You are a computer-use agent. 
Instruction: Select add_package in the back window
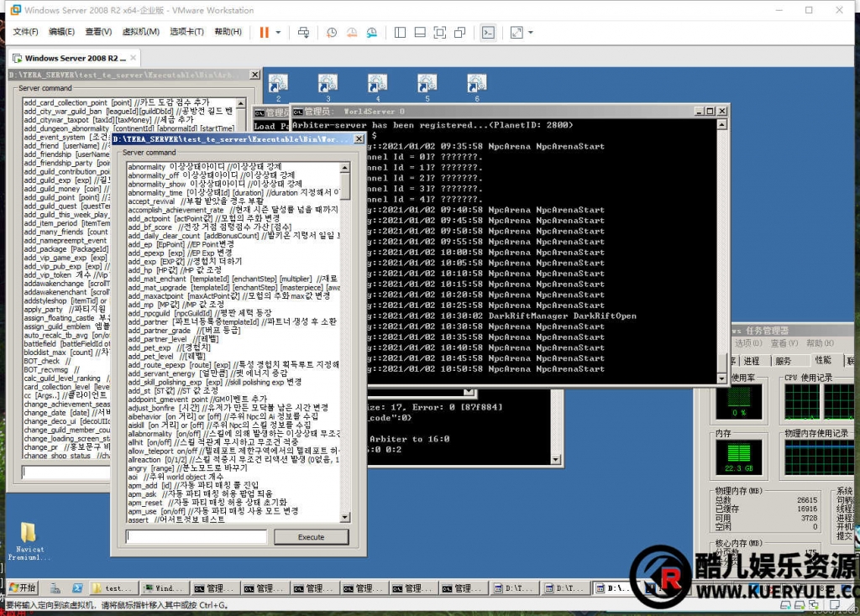pos(66,248)
